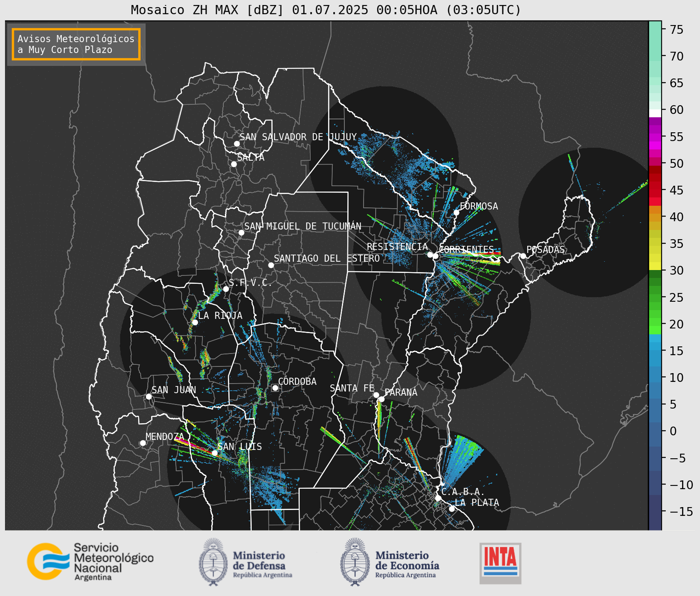Click the 75 dBZ colorbar label
The image size is (700, 596).
[x=677, y=29]
